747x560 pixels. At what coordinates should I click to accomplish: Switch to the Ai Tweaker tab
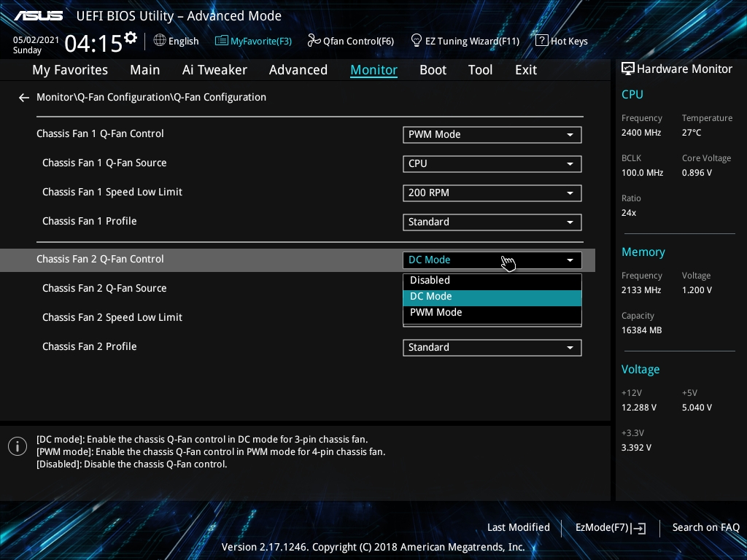[214, 70]
